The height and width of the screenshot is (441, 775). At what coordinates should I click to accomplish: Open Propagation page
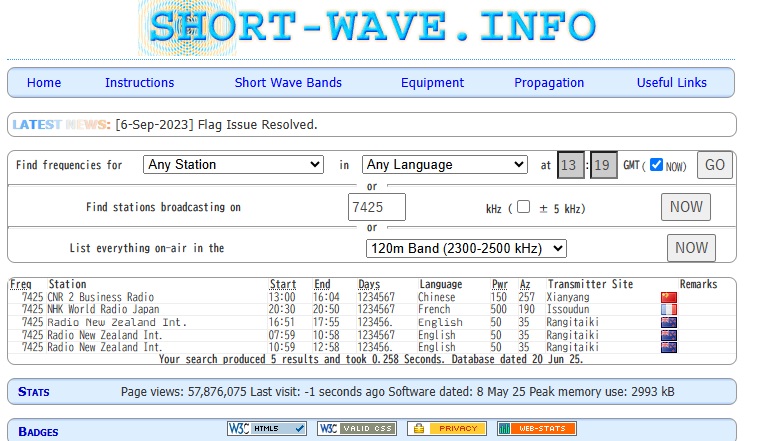[549, 83]
